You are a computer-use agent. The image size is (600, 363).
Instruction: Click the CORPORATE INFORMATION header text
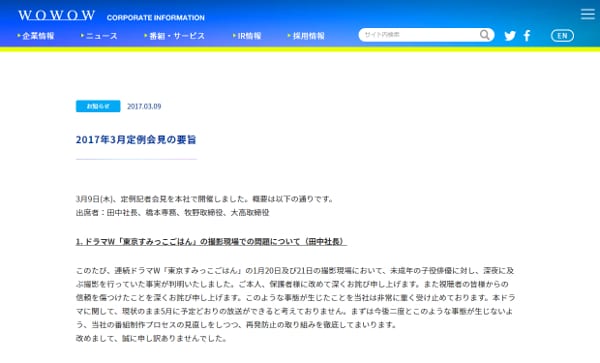156,18
